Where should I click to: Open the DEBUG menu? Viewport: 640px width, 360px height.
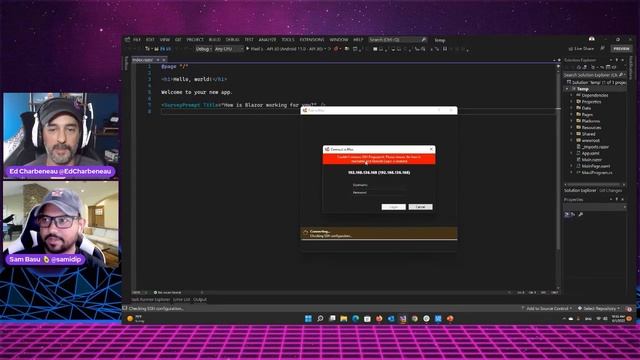click(x=233, y=40)
